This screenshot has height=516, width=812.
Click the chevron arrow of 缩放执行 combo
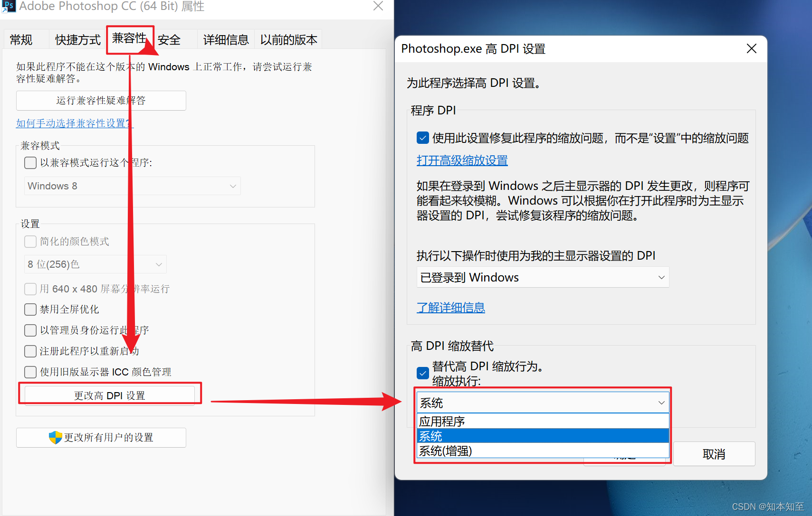pos(661,403)
